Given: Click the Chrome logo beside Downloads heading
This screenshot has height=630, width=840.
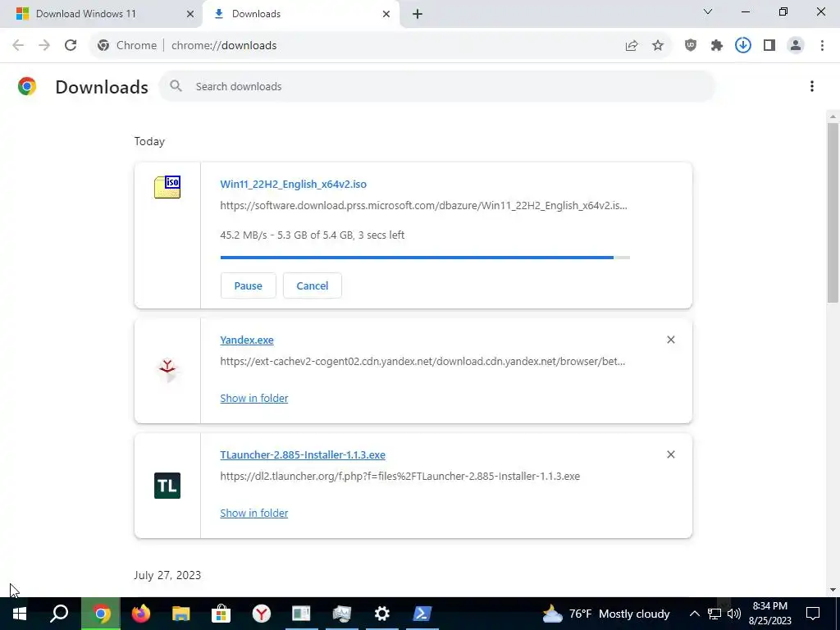Looking at the screenshot, I should tap(27, 86).
